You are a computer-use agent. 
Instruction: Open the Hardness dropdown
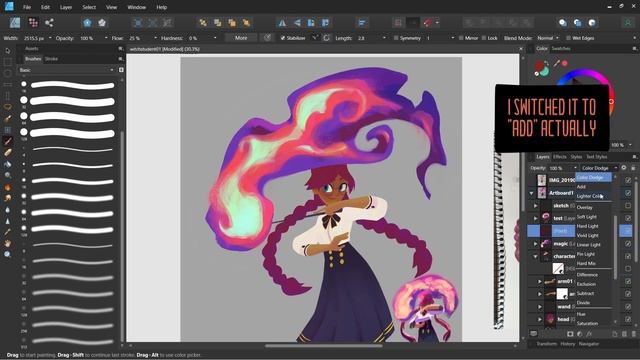click(x=215, y=38)
